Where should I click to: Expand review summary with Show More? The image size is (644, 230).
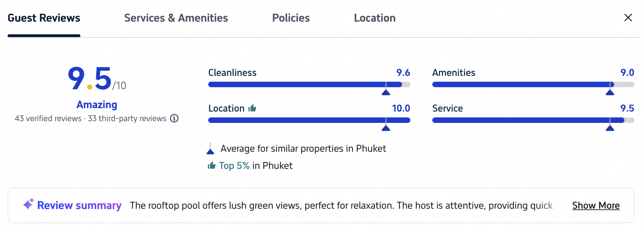point(596,205)
